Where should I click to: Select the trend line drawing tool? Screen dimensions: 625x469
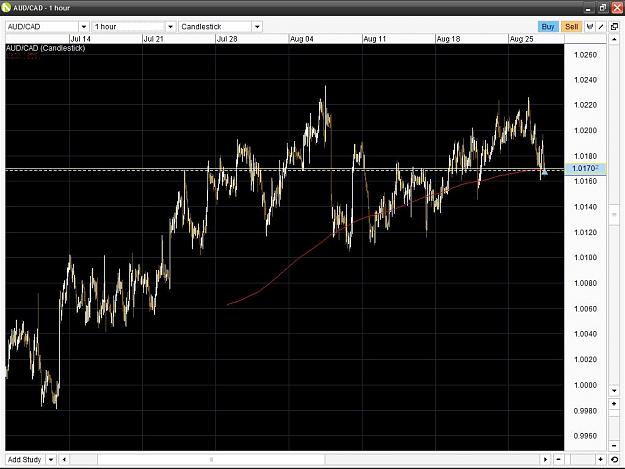click(601, 27)
